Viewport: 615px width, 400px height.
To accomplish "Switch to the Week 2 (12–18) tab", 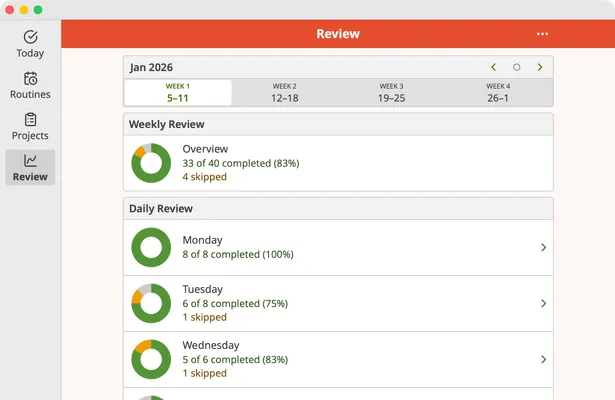I will click(x=285, y=93).
